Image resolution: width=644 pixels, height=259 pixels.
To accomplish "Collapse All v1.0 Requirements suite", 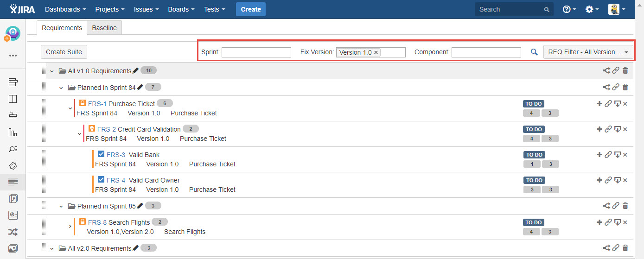I will (x=52, y=71).
